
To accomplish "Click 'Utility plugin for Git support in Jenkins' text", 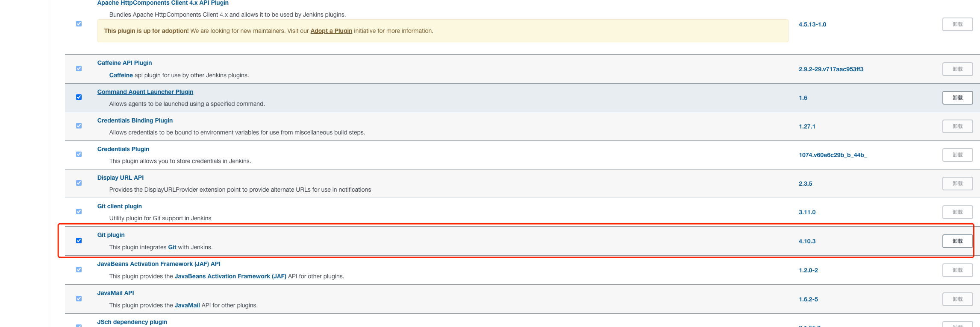I will pos(160,218).
